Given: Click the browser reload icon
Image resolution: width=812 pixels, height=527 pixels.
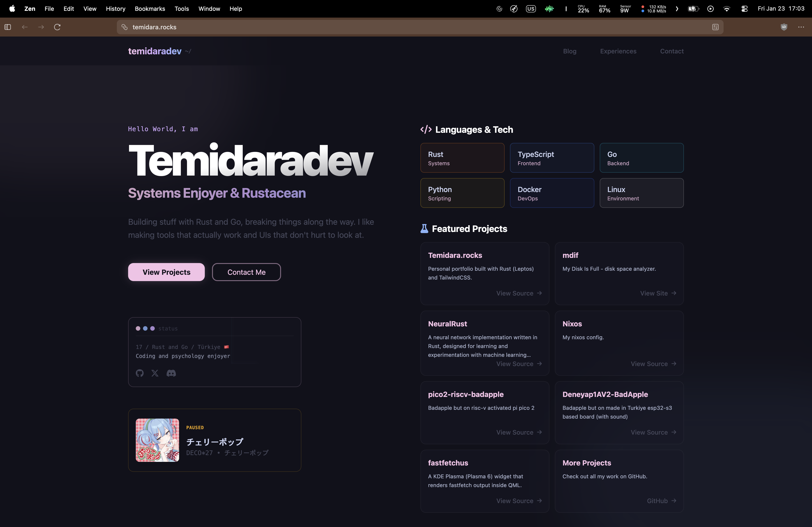Looking at the screenshot, I should point(57,27).
